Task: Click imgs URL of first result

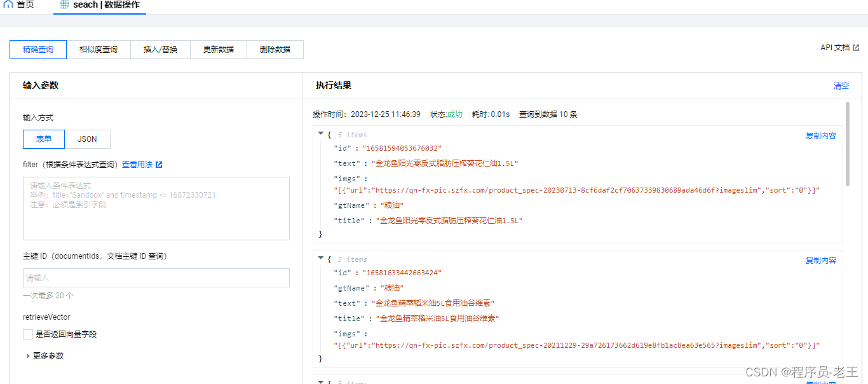Action: pos(577,190)
